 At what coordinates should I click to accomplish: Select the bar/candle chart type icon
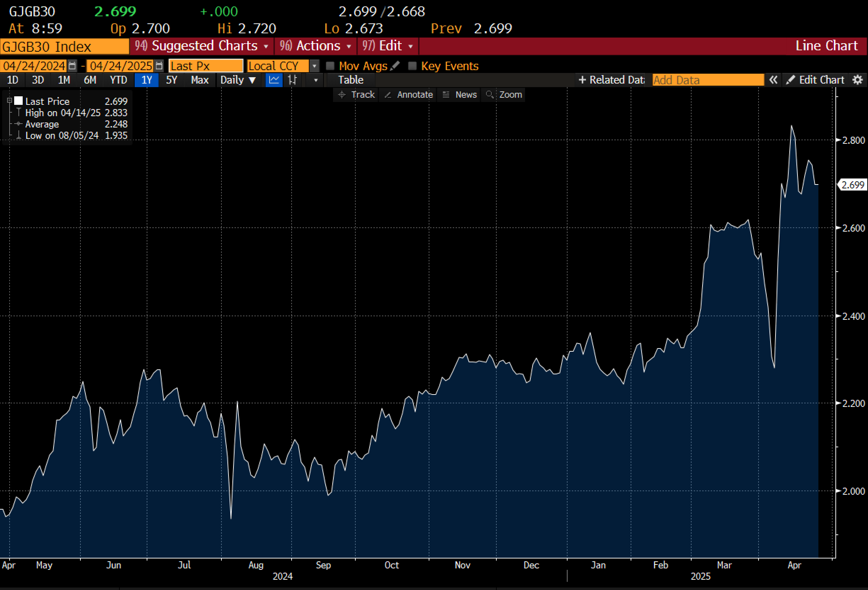click(292, 80)
